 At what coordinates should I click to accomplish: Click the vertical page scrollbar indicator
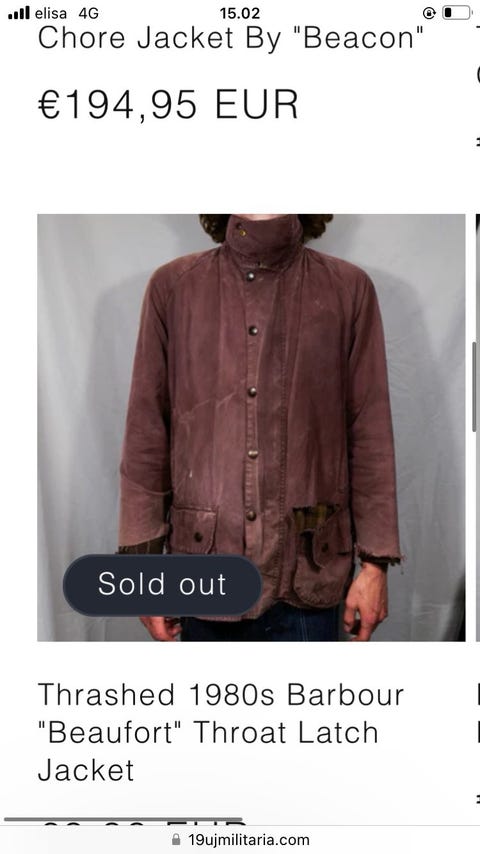475,387
